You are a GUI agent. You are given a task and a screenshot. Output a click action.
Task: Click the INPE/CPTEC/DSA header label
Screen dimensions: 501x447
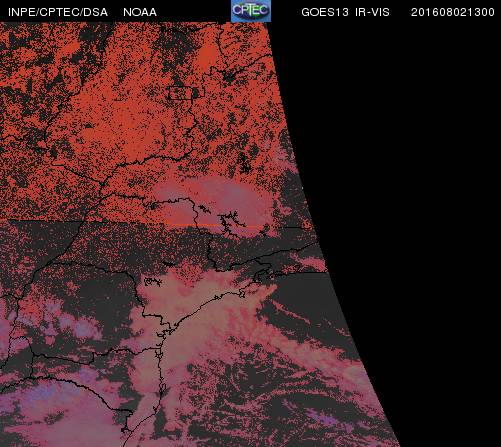tap(58, 12)
